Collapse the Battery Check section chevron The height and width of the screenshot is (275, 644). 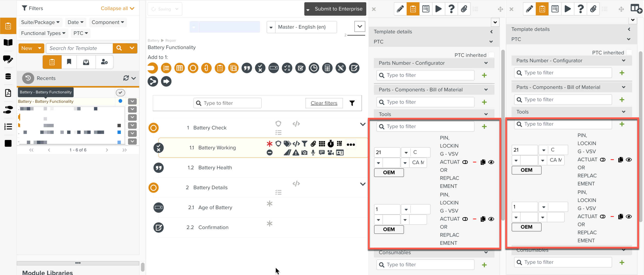tap(363, 124)
